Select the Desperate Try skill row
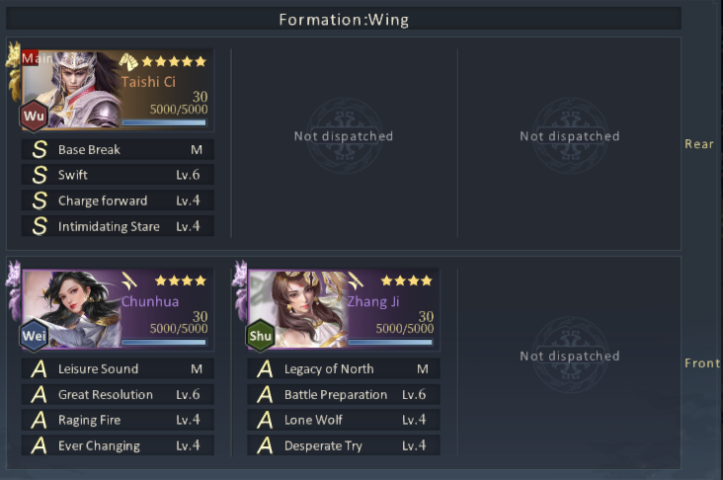Image resolution: width=723 pixels, height=480 pixels. pyautogui.click(x=344, y=445)
